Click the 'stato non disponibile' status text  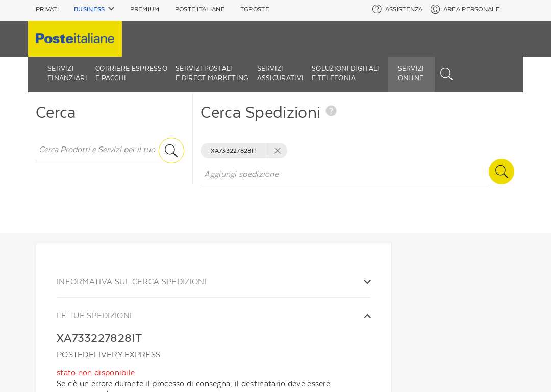pos(95,372)
